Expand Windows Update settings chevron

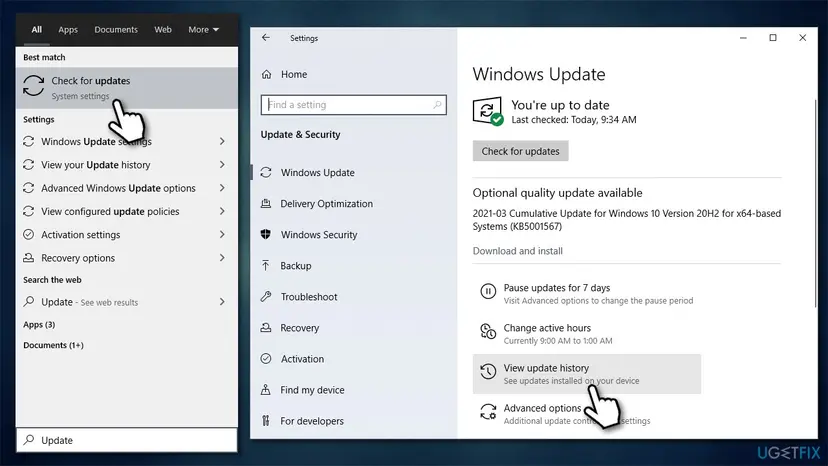222,142
